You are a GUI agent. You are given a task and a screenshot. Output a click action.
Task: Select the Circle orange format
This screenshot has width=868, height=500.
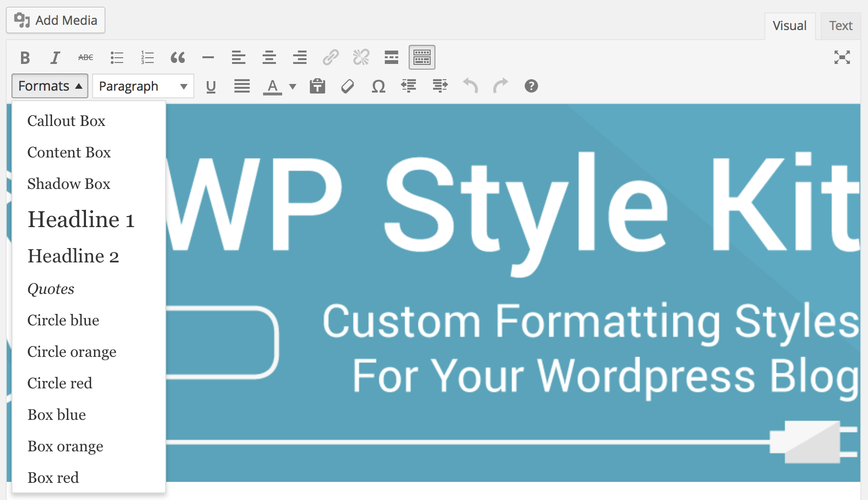(89, 352)
